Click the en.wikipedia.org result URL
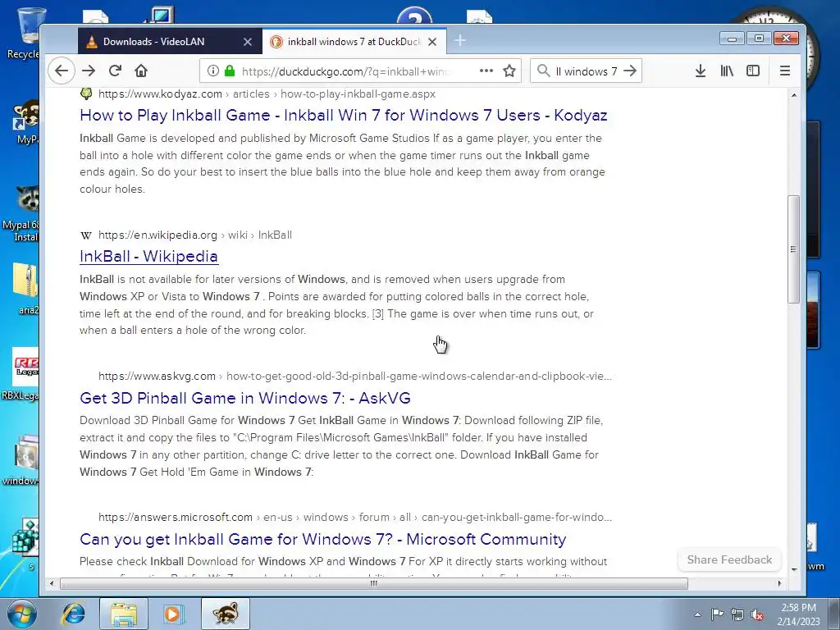Screen dimensions: 840x630 coord(195,235)
